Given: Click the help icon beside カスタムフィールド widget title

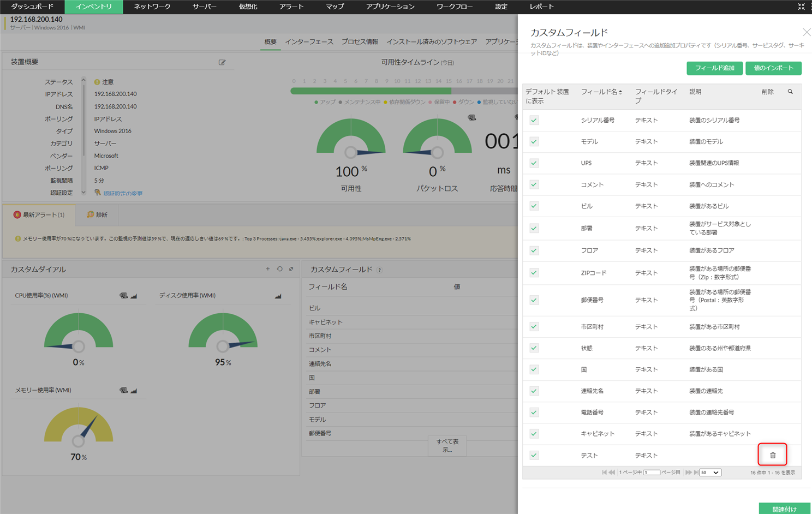Looking at the screenshot, I should point(379,270).
